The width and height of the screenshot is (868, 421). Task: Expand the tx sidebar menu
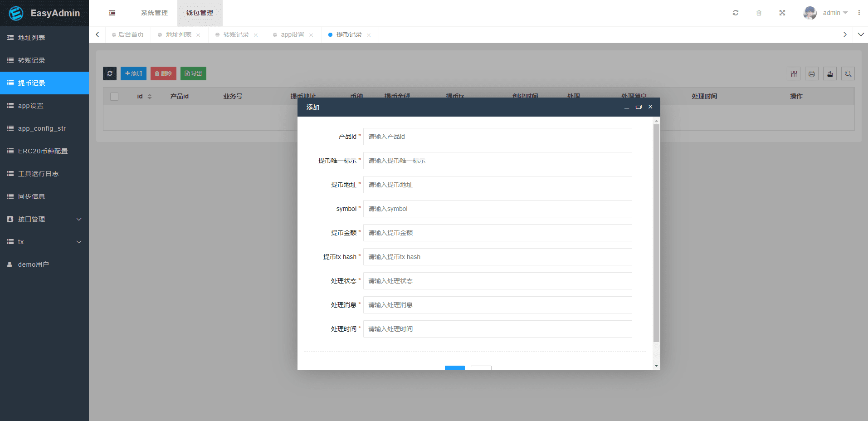point(44,242)
